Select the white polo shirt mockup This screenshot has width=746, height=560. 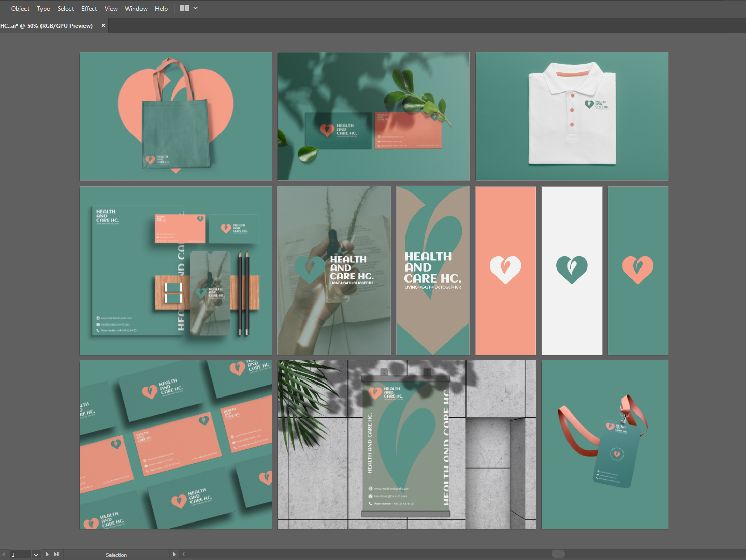(x=572, y=116)
